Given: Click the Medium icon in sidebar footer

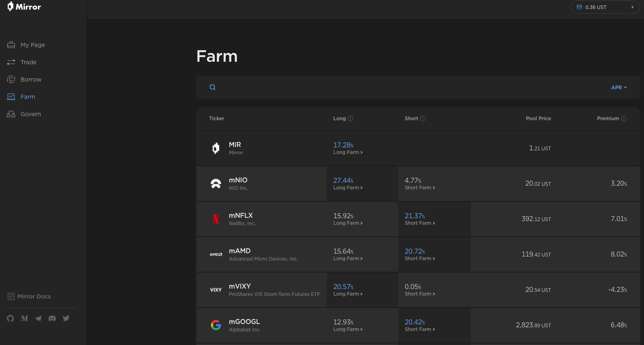Looking at the screenshot, I should point(24,318).
